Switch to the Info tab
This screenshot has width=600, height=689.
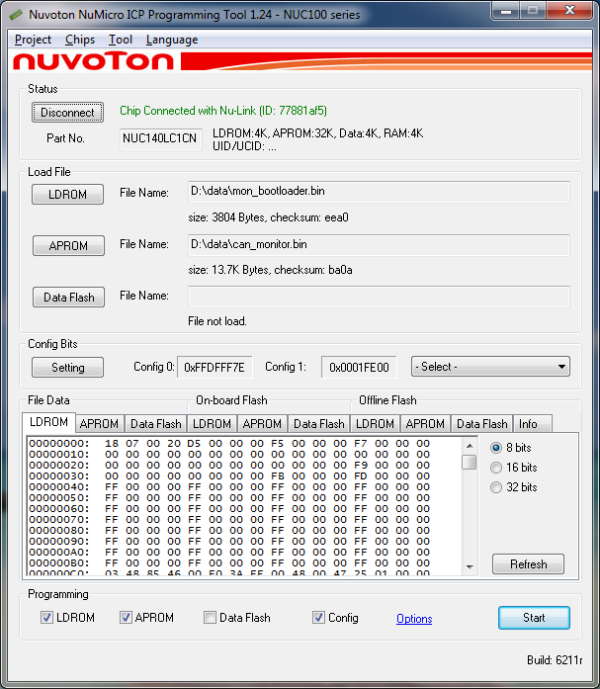(528, 424)
